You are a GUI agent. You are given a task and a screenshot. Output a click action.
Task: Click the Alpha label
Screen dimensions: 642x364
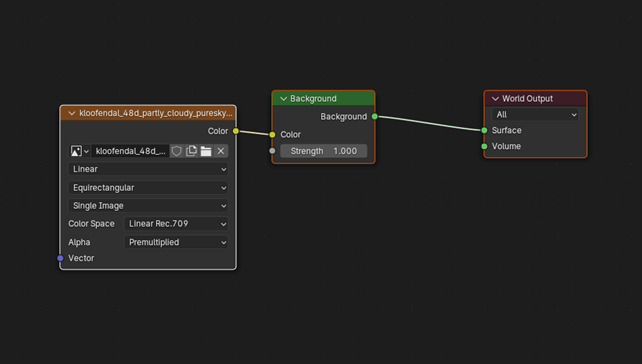(79, 242)
